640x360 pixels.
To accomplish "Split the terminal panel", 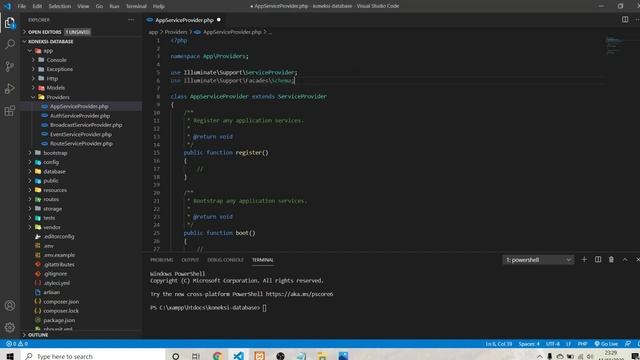I will [x=598, y=260].
